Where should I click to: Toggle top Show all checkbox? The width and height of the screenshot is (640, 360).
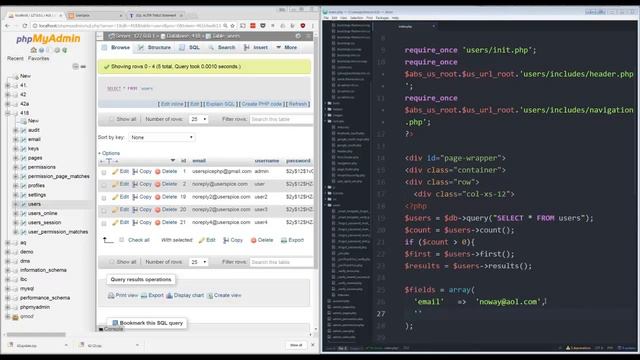coord(111,119)
